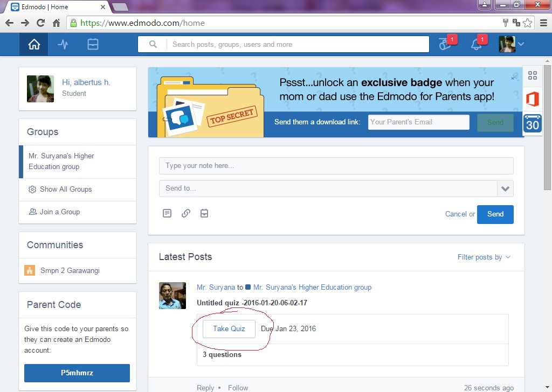Open the Chrome hamburger menu
Screen dimensions: 552x392
[x=543, y=23]
